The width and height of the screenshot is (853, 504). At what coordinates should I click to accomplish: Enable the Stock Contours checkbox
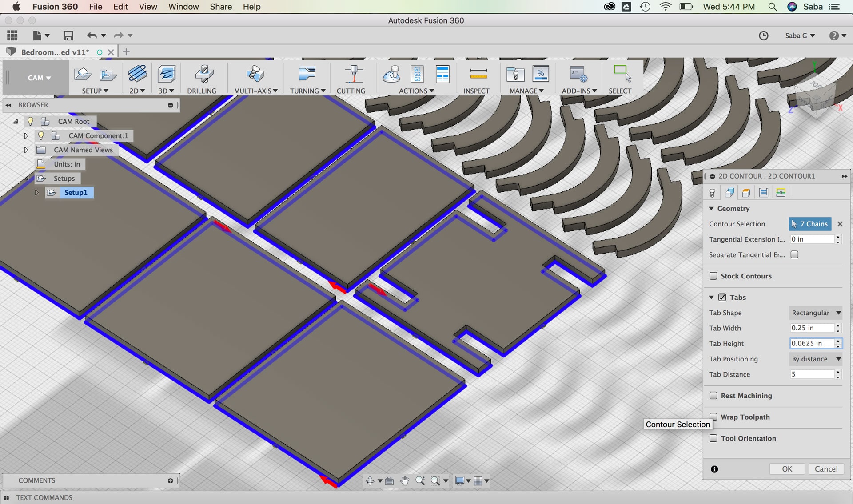coord(713,276)
